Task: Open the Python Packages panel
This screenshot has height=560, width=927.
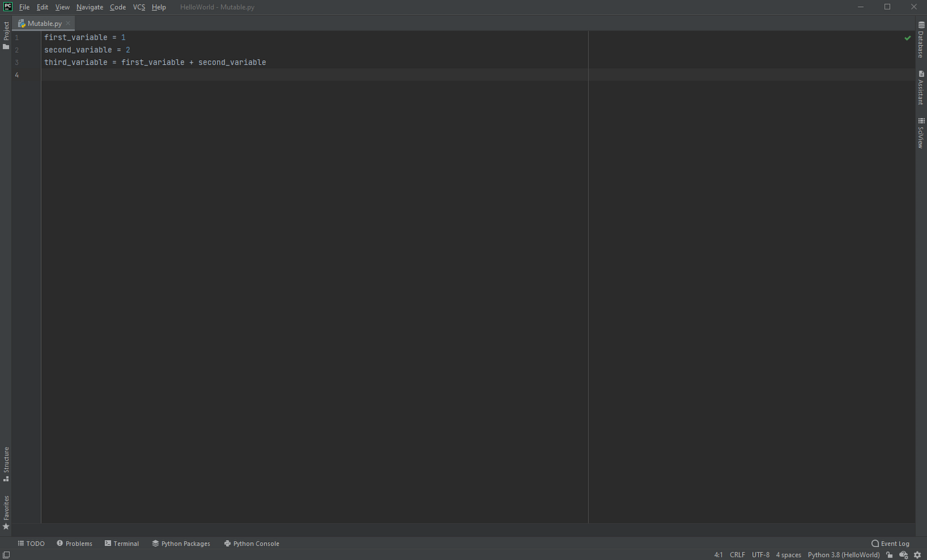Action: (181, 543)
